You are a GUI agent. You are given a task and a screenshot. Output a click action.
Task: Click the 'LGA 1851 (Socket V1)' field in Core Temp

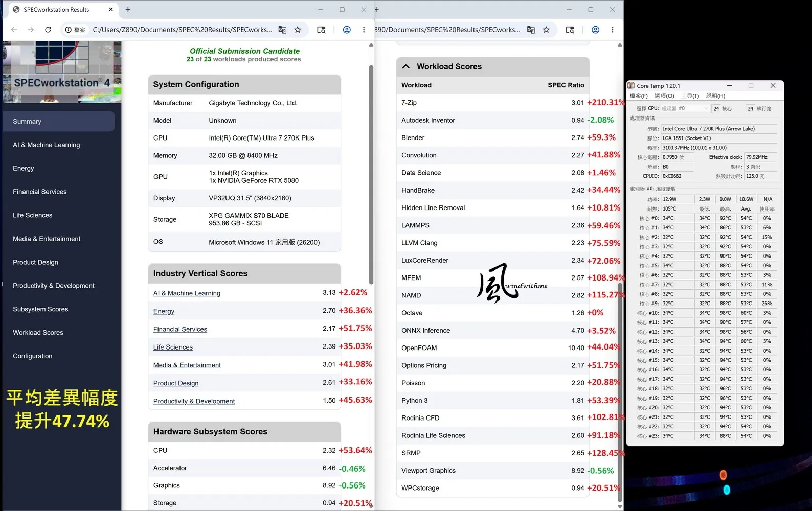[719, 138]
